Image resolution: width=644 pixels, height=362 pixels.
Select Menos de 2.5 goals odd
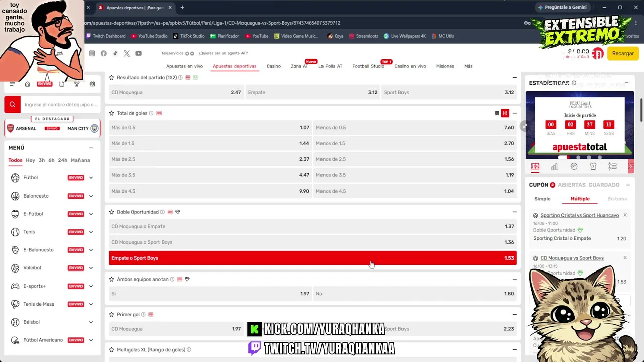pos(415,159)
